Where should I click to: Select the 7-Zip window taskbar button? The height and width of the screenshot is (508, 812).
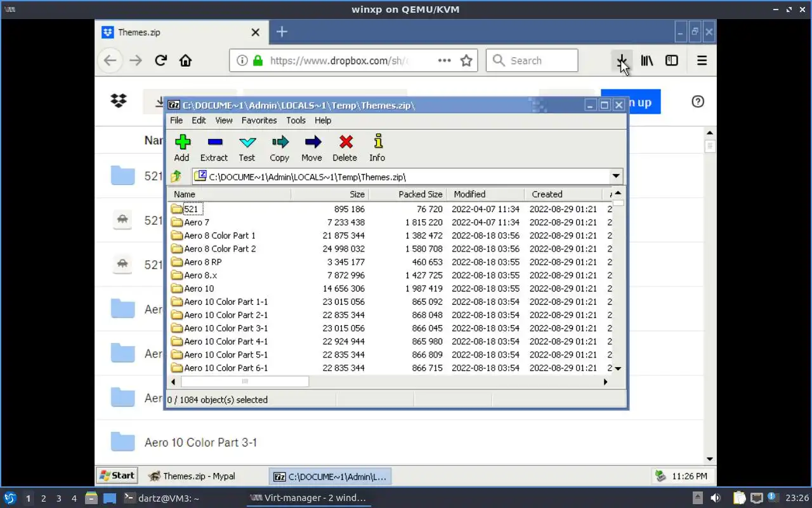[330, 476]
